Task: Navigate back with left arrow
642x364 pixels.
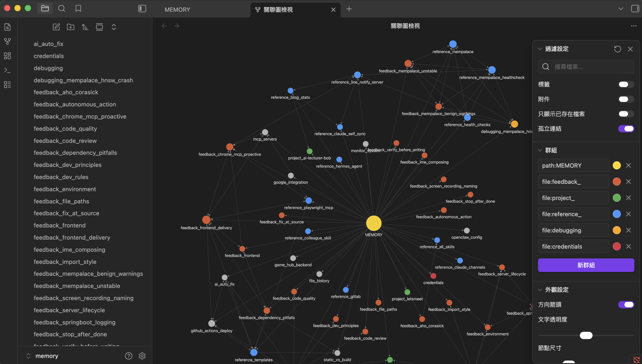Action: point(164,26)
